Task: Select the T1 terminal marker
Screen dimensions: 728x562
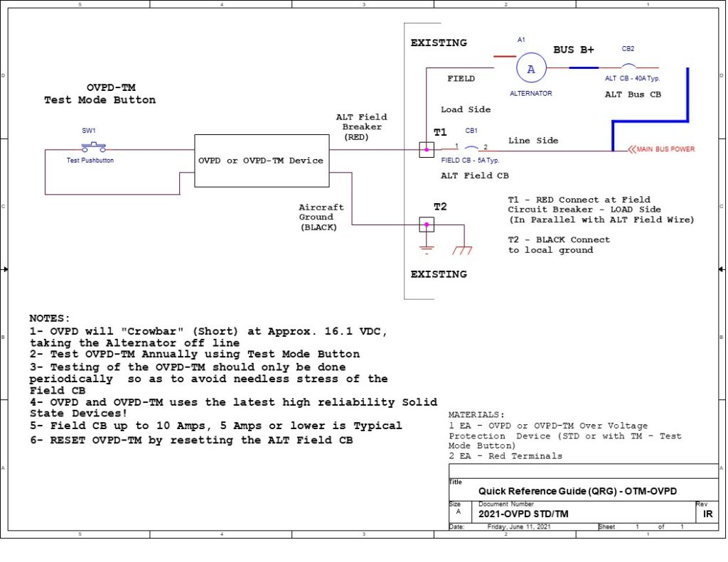Action: click(426, 149)
